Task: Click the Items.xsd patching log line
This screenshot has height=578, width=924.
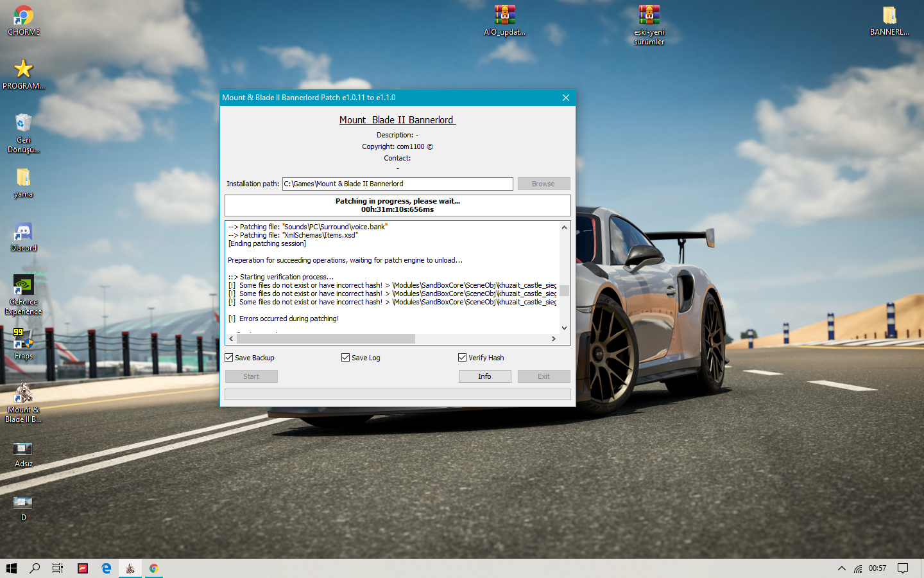Action: coord(293,235)
